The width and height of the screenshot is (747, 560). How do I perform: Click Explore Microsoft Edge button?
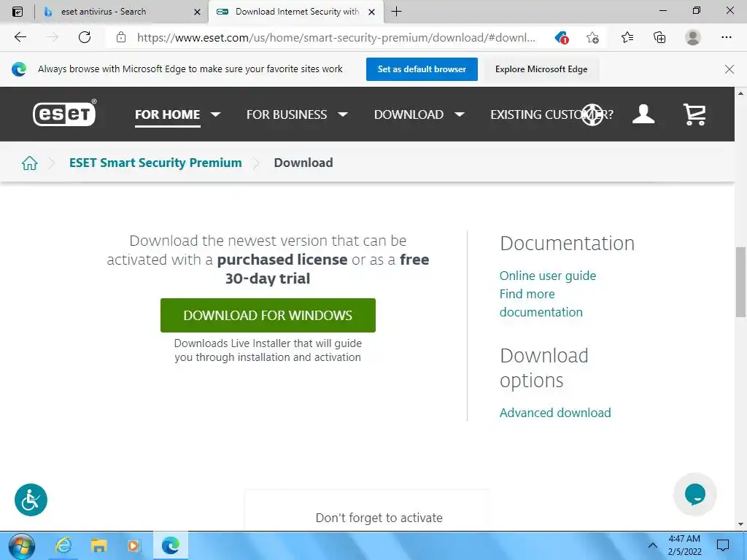pyautogui.click(x=541, y=69)
